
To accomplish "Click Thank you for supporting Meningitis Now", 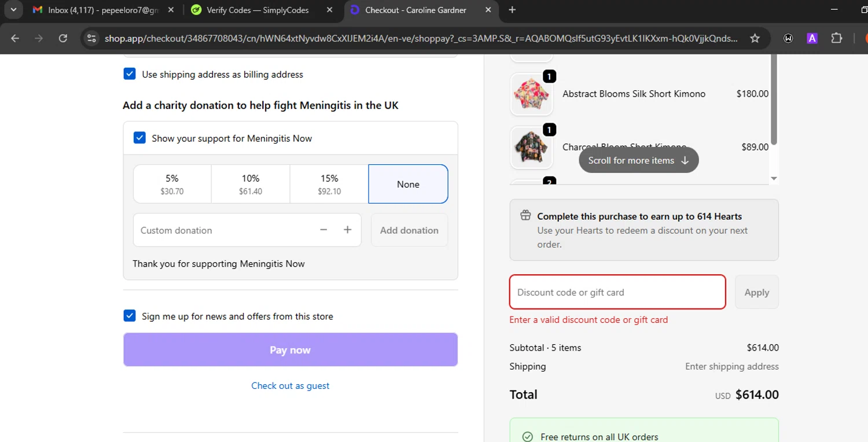I will click(x=219, y=263).
